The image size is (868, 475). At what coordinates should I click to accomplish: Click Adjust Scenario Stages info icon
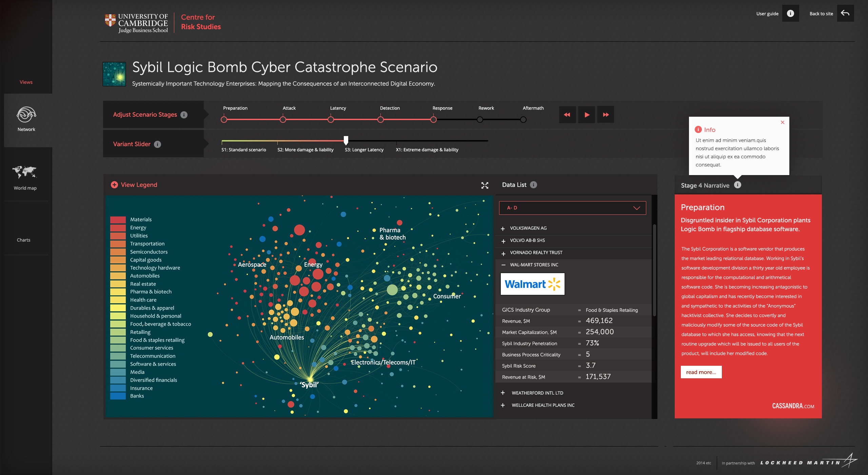(184, 115)
